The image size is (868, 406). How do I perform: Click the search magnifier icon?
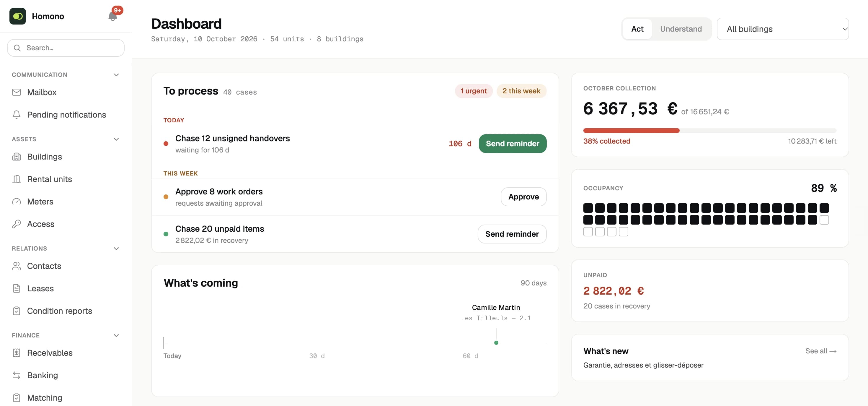coord(17,48)
